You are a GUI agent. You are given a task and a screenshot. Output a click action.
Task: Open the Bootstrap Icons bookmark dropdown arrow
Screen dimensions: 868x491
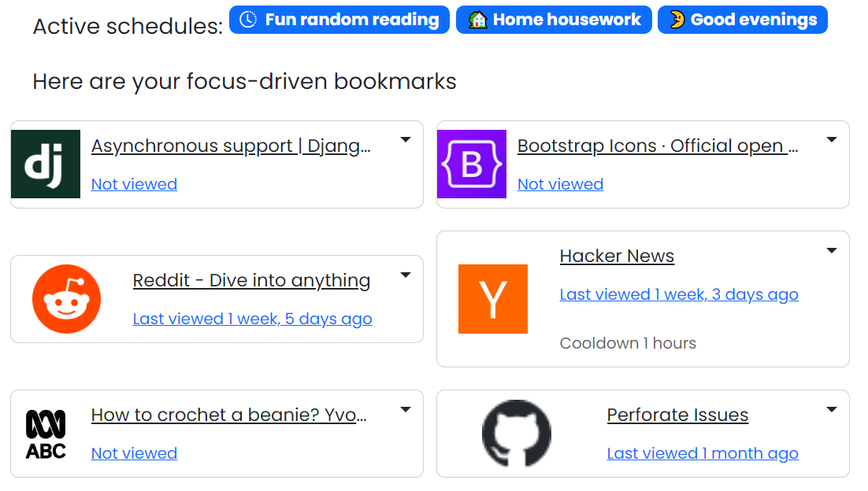(832, 140)
